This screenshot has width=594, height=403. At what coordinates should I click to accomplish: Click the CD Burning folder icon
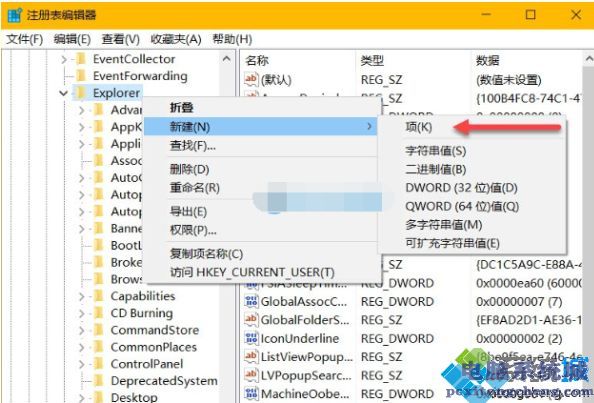tap(98, 313)
